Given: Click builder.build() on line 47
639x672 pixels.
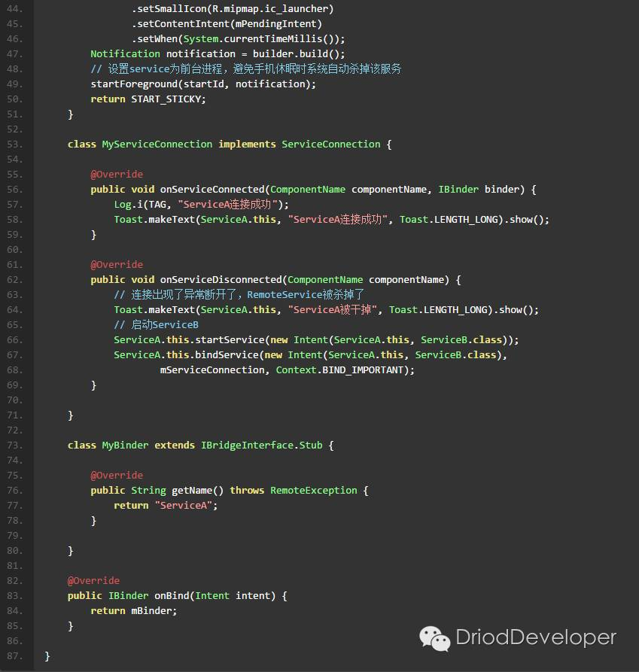Looking at the screenshot, I should pos(296,53).
